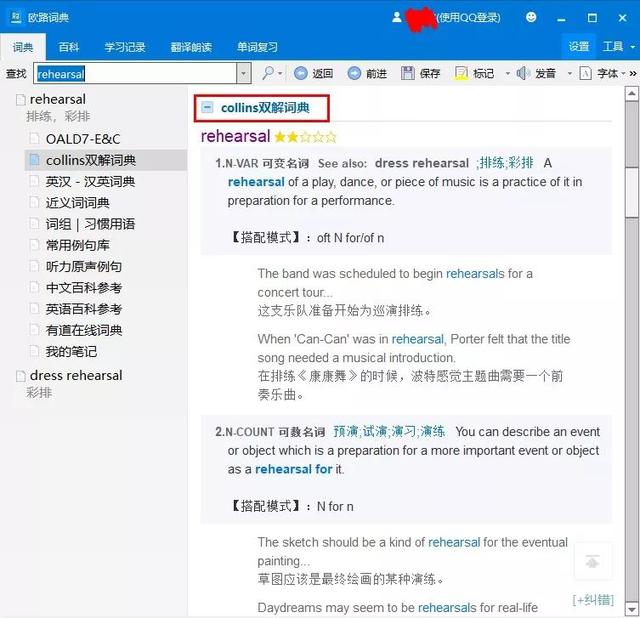Click the page icon beside dress rehearsal

pyautogui.click(x=21, y=376)
